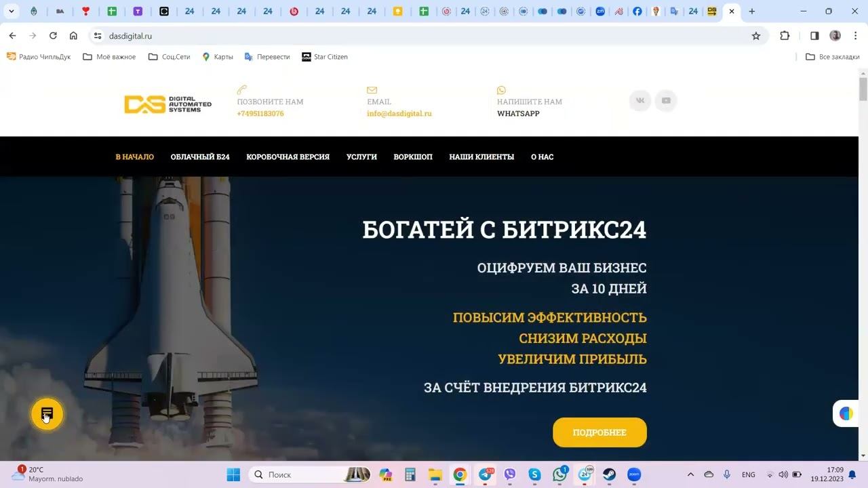The image size is (868, 488).
Task: Open ВОРКШОП menu item
Action: click(413, 157)
